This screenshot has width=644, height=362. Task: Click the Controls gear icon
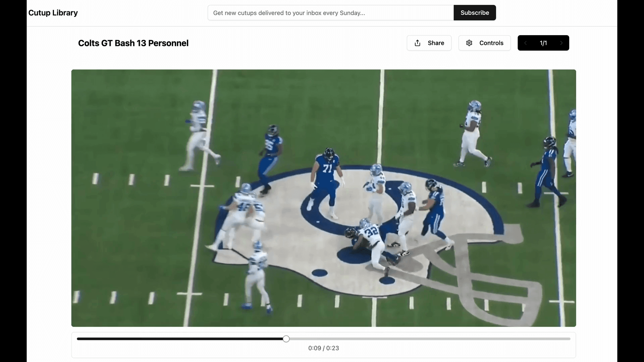[469, 43]
